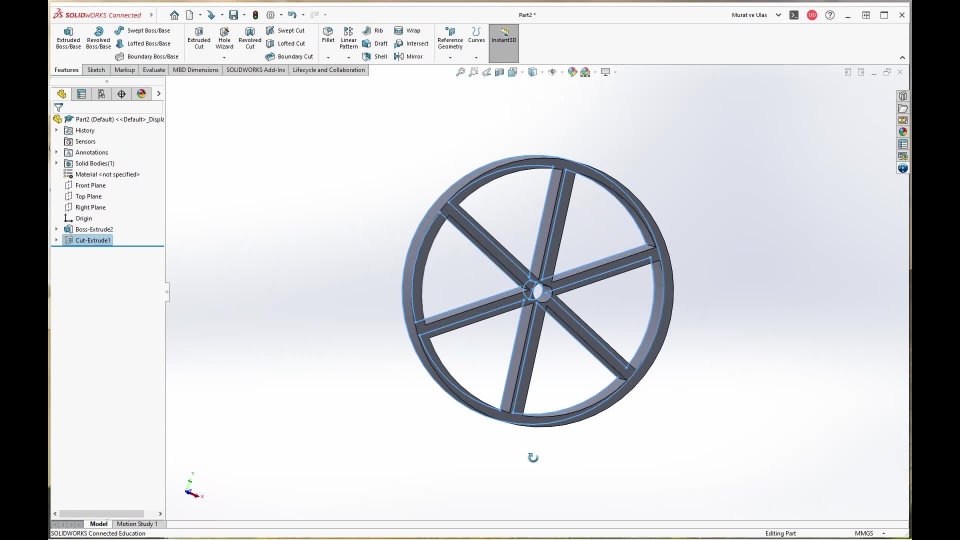Open the Curves dropdown arrow
This screenshot has width=960, height=540.
coord(476,58)
